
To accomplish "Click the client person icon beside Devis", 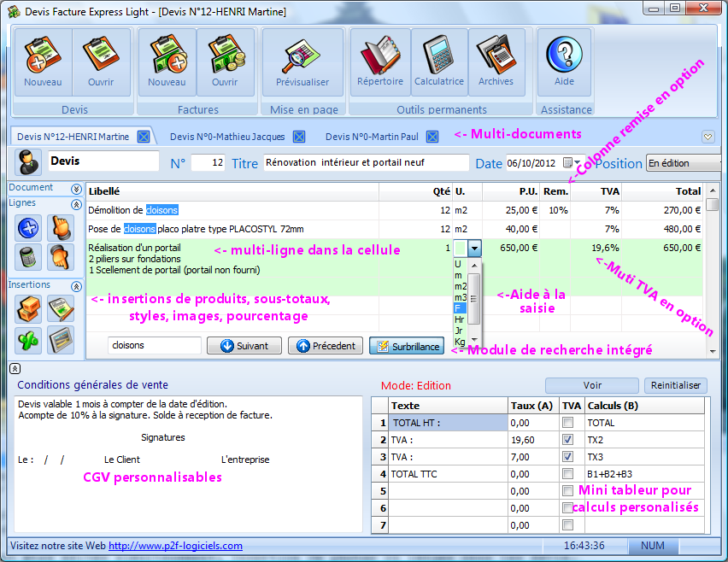I will (x=28, y=162).
